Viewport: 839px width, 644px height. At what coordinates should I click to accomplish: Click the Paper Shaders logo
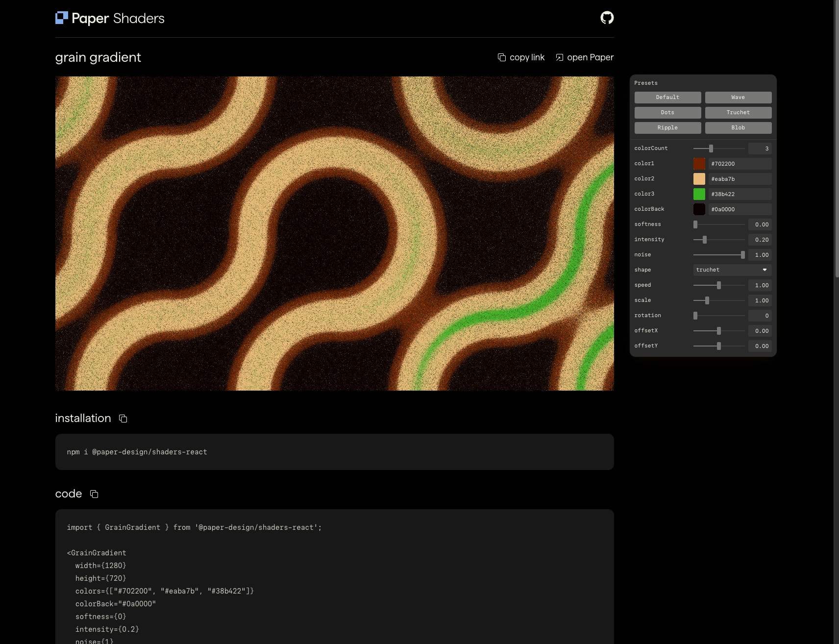[110, 18]
